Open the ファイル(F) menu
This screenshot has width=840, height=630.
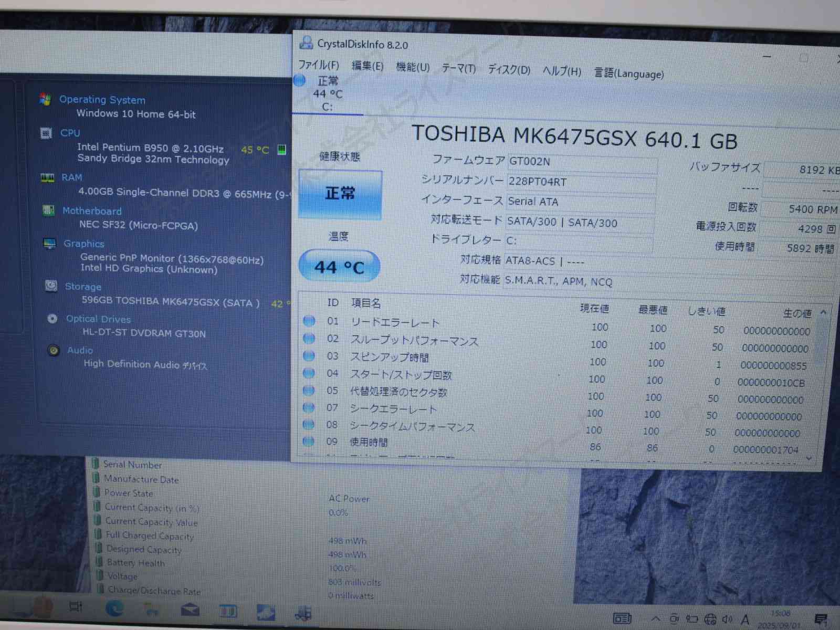point(319,65)
